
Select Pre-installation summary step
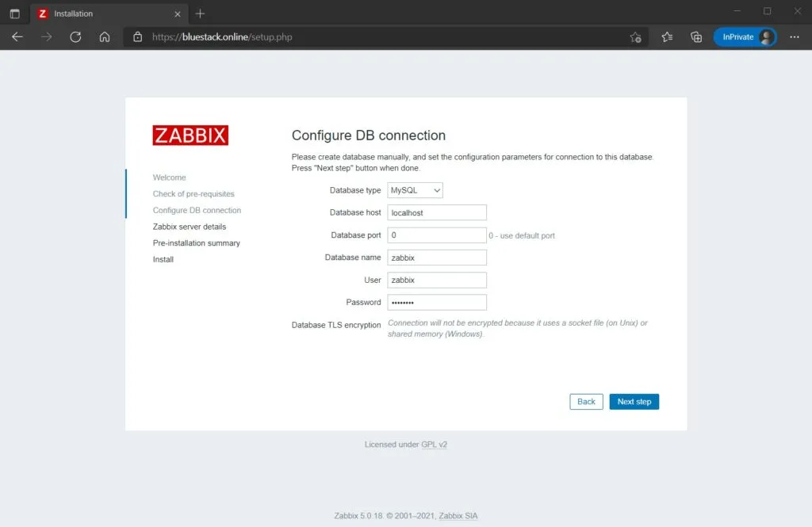pyautogui.click(x=197, y=242)
